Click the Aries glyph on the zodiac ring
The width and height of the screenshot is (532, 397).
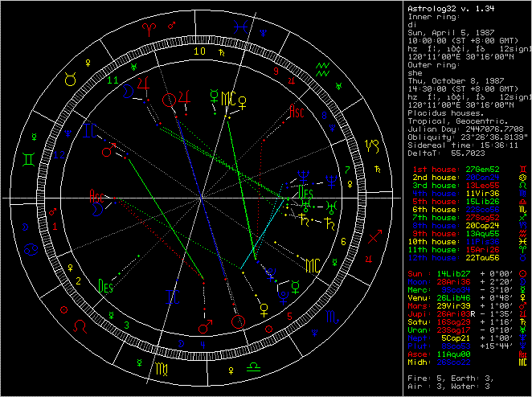[150, 27]
